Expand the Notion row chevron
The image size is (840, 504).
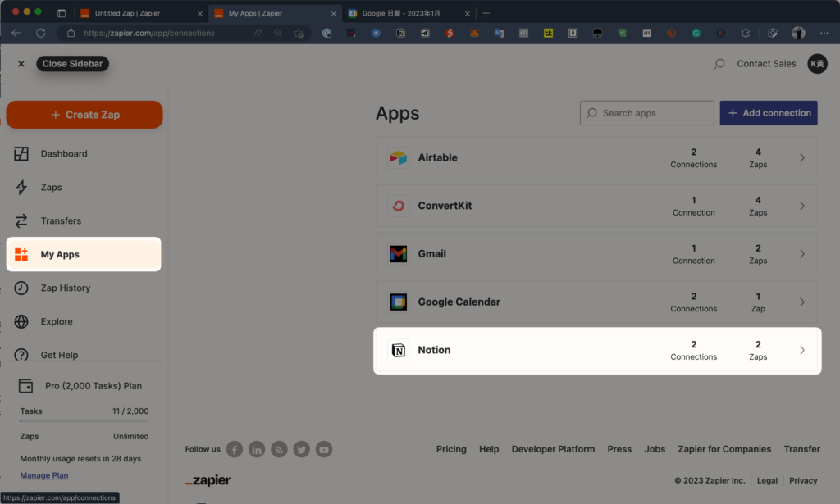pos(802,350)
